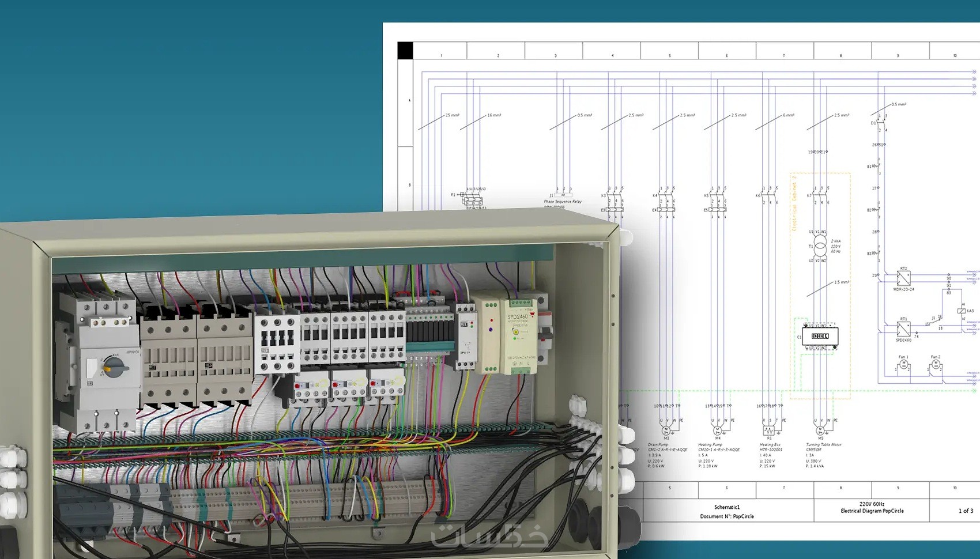Click the 'HTR-100001' part number text

click(771, 450)
